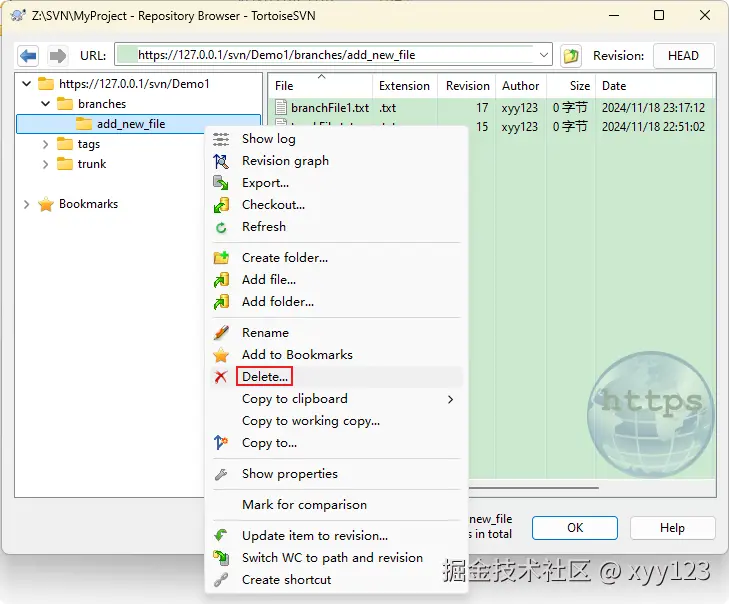Click the horizontal scrollbar in file list
This screenshot has width=729, height=604.
pyautogui.click(x=534, y=488)
